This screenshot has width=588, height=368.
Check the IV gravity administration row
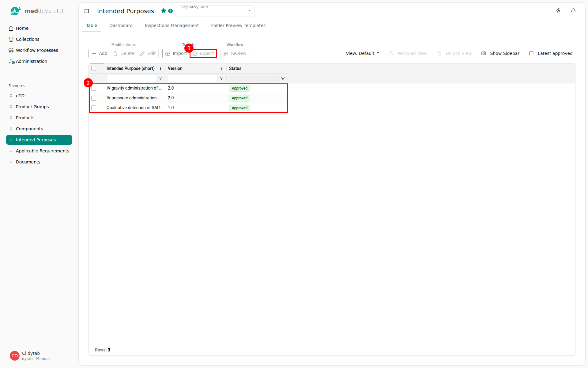pyautogui.click(x=94, y=88)
